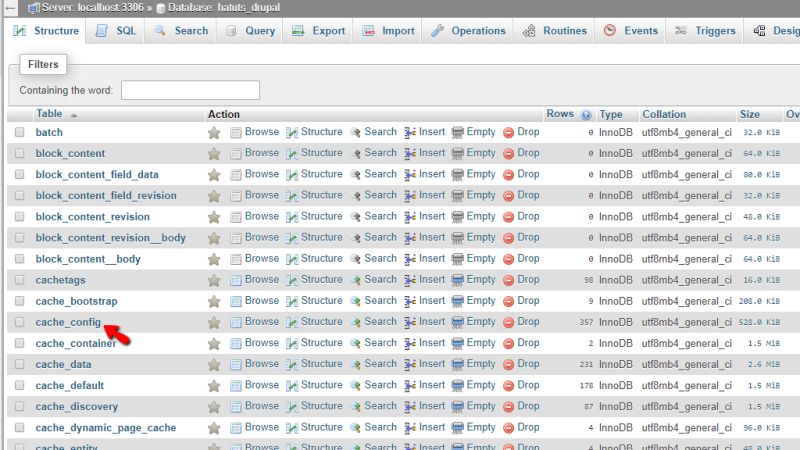The height and width of the screenshot is (450, 800).
Task: Go to the Export tab
Action: pyautogui.click(x=319, y=31)
